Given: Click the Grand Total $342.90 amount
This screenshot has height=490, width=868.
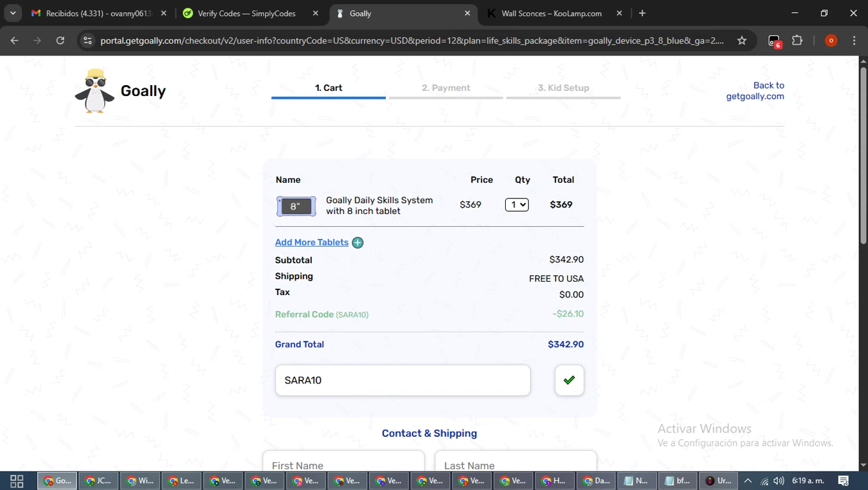Looking at the screenshot, I should (x=565, y=344).
